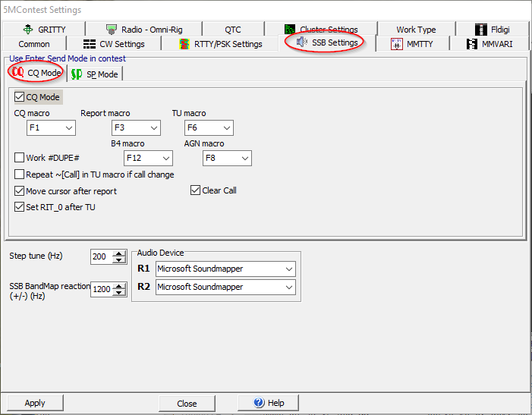
Task: Enable the Work #DUPE# checkbox
Action: tap(20, 158)
